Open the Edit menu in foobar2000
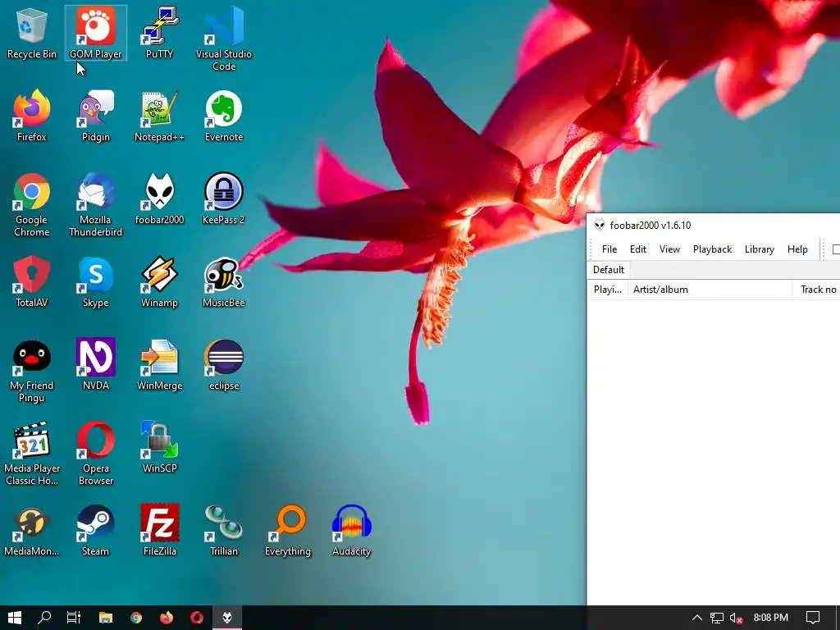840x630 pixels. pyautogui.click(x=637, y=249)
